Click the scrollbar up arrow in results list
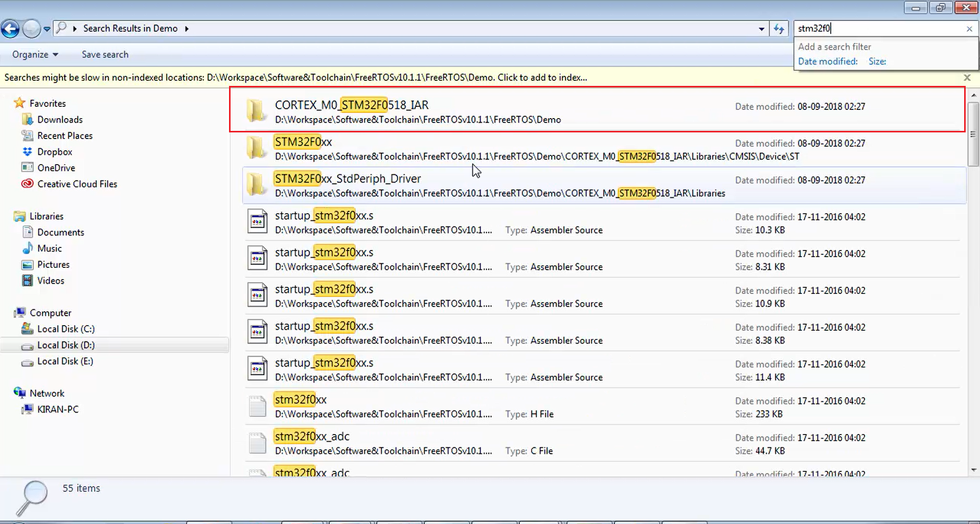The image size is (980, 524). tap(973, 96)
